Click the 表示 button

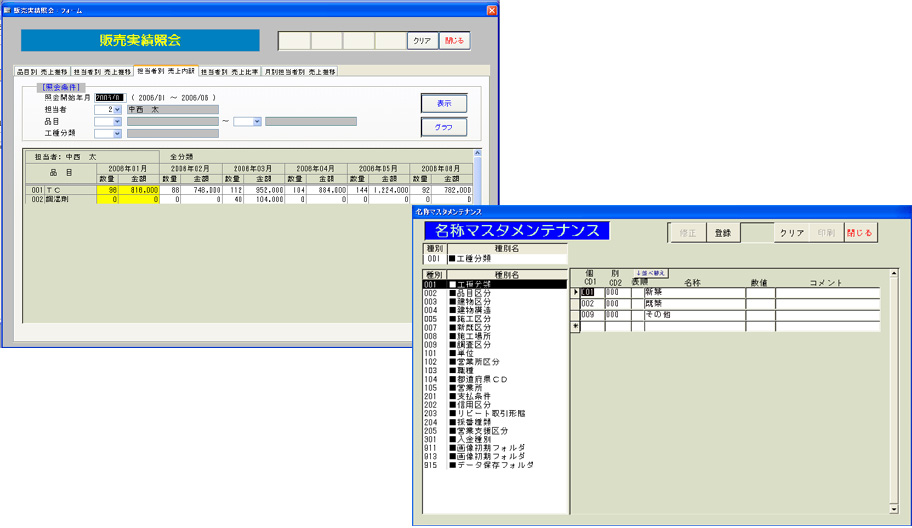(443, 103)
